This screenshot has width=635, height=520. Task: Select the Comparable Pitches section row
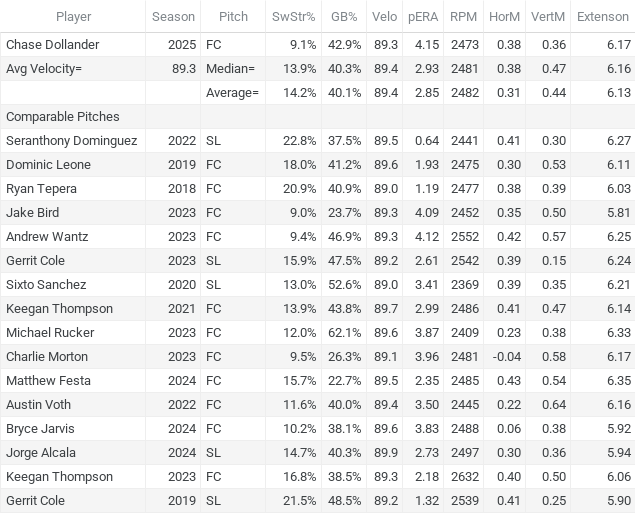click(318, 117)
